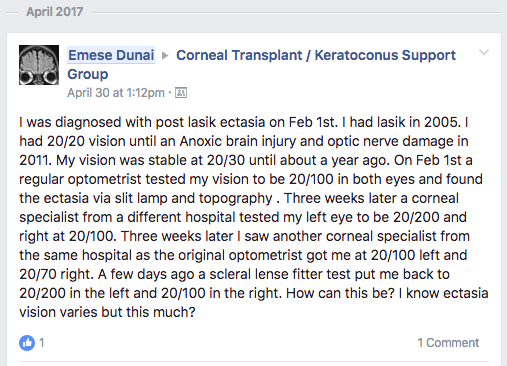The image size is (507, 366).
Task: Open the April 30 at 1:12pm timestamp
Action: point(116,93)
